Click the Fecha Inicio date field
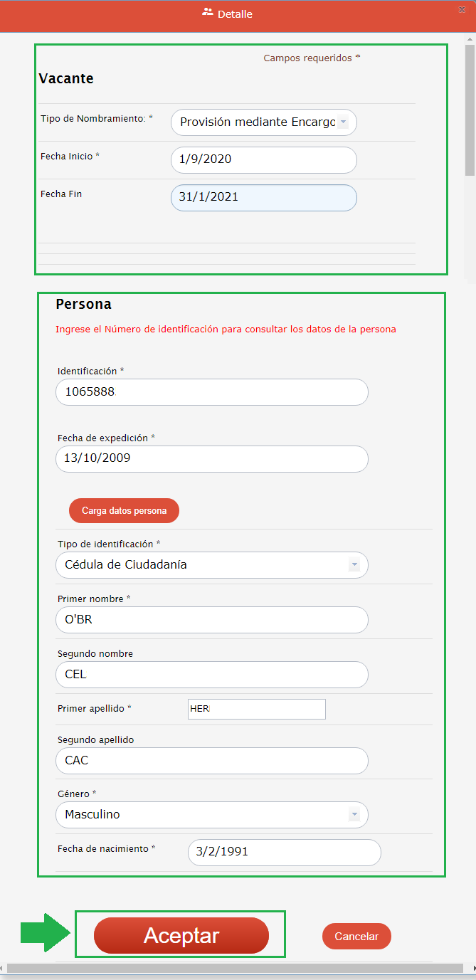Screen dimensions: 476x980 click(x=263, y=159)
